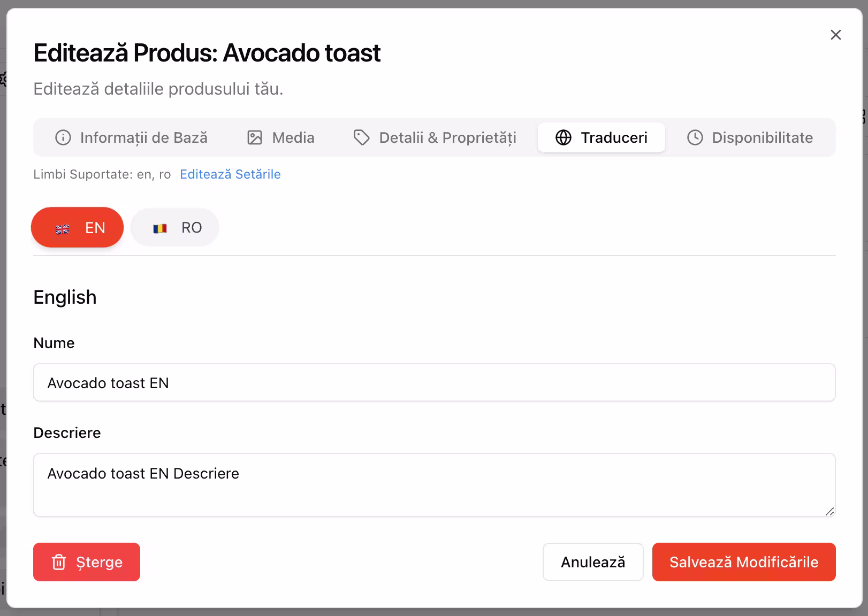
Task: Click into the Descriere text area
Action: tap(435, 485)
